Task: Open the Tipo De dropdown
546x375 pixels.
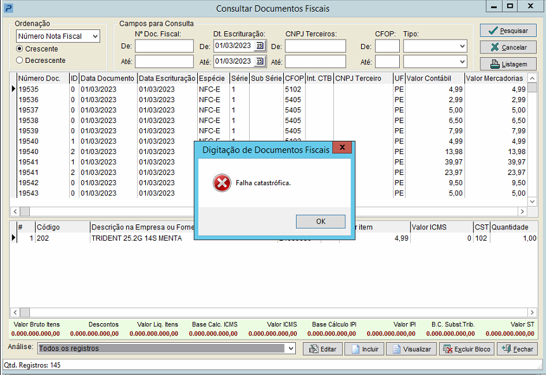Action: [462, 46]
